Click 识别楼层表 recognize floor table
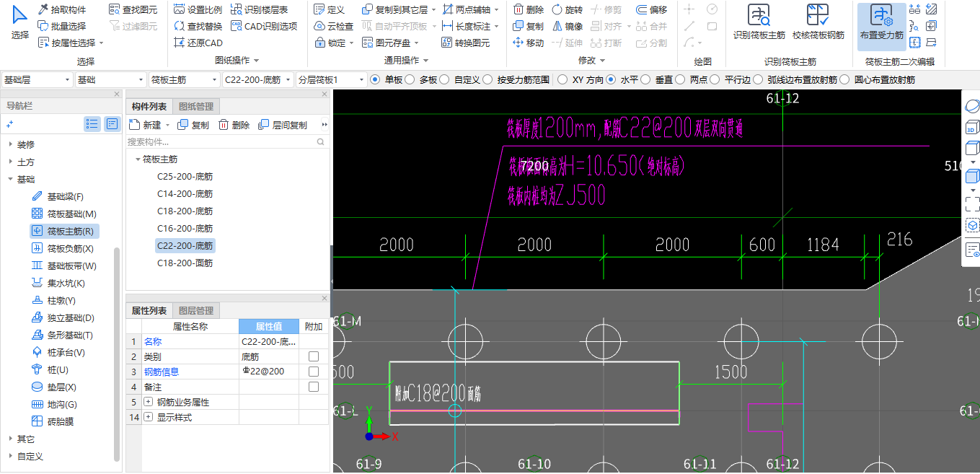The image size is (980, 474). [260, 9]
